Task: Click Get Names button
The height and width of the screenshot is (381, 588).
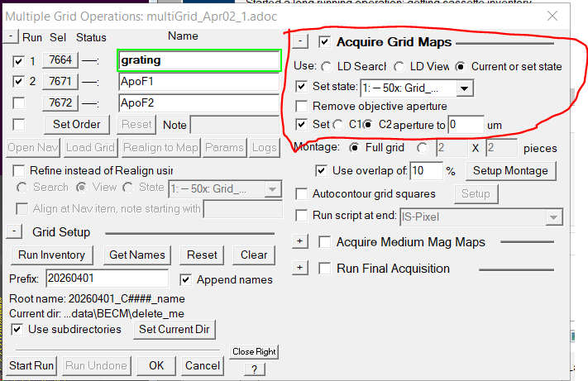Action: click(x=137, y=255)
